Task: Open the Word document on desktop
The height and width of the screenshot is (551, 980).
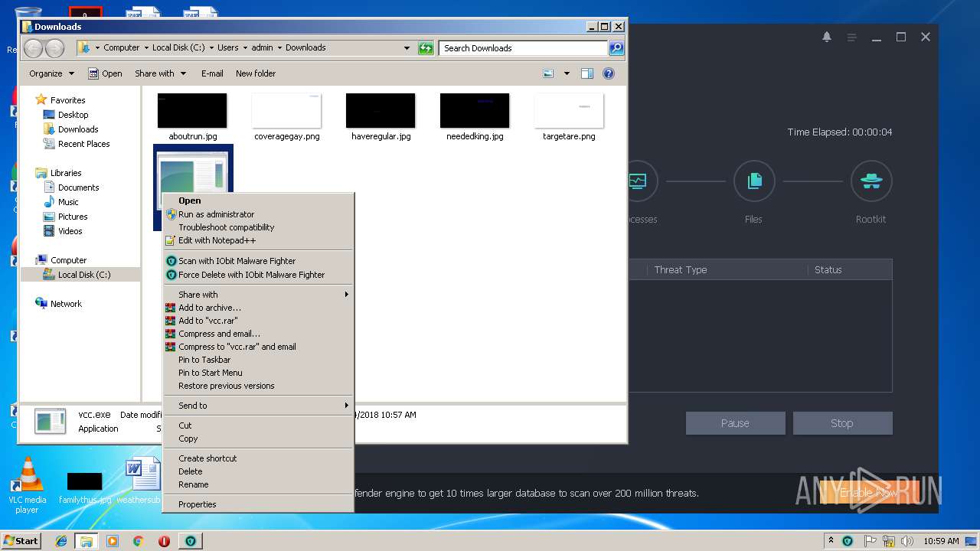Action: point(143,480)
